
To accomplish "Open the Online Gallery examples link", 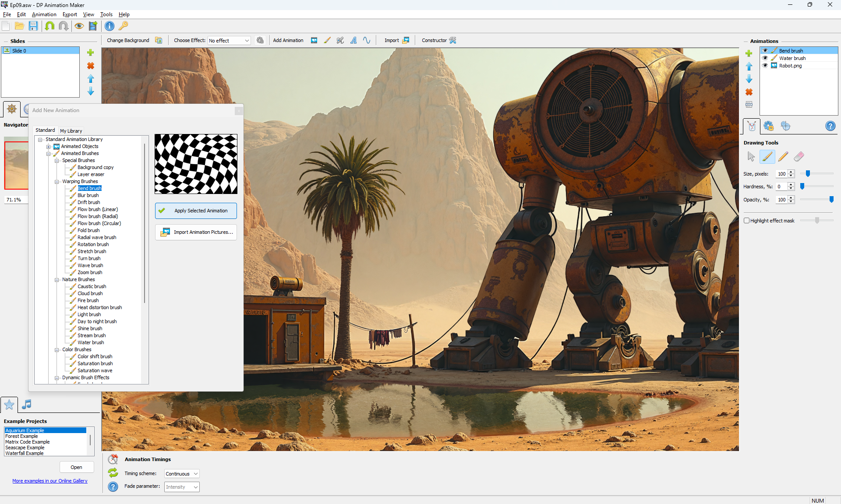I will (50, 481).
